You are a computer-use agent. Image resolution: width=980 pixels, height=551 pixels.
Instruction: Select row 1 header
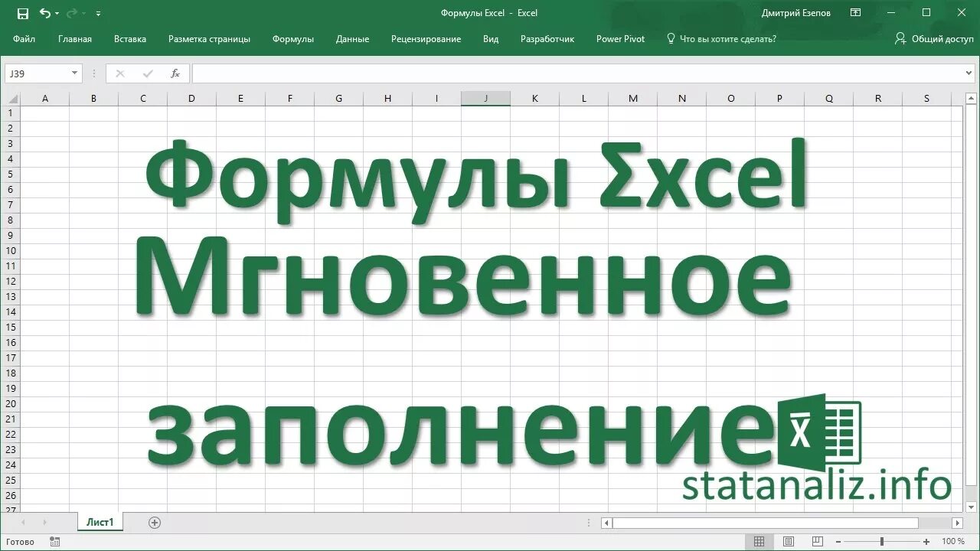coord(11,113)
